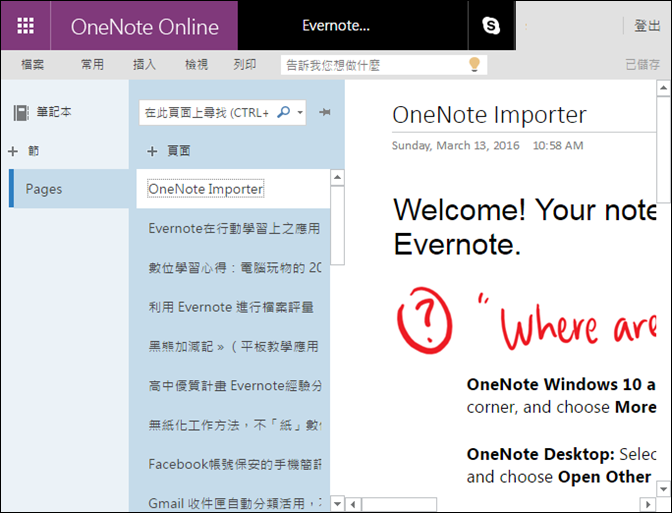The height and width of the screenshot is (513, 672).
Task: Add a new page with plus 頁面
Action: coord(168,151)
